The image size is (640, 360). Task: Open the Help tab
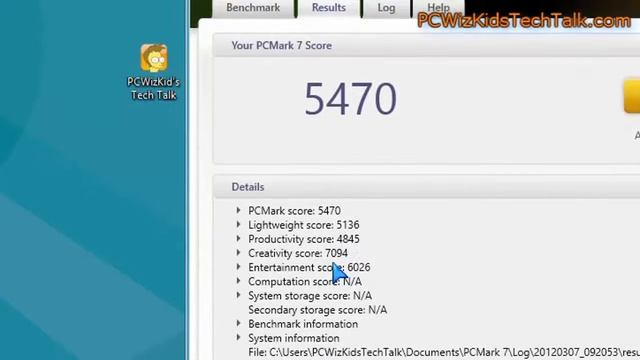(438, 8)
